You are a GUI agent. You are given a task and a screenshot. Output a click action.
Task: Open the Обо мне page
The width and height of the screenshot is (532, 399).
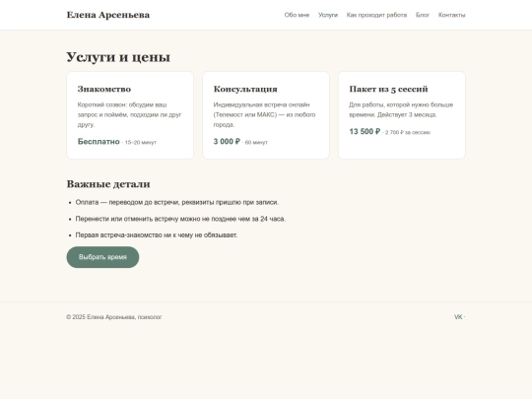297,15
